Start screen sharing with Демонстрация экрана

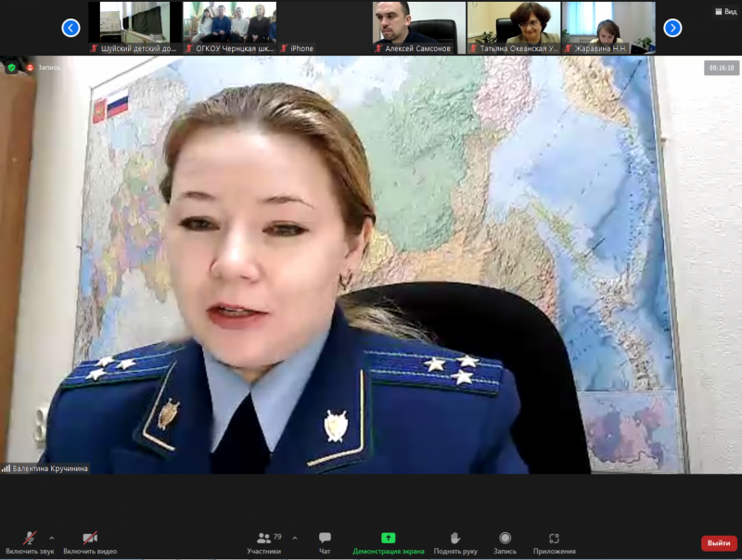[x=388, y=541]
